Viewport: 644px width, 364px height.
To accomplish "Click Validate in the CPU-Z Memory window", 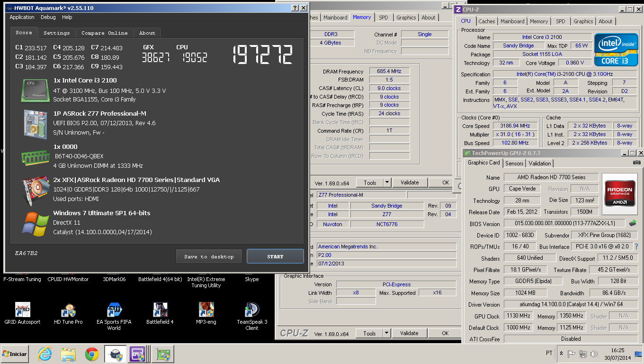I will (410, 182).
